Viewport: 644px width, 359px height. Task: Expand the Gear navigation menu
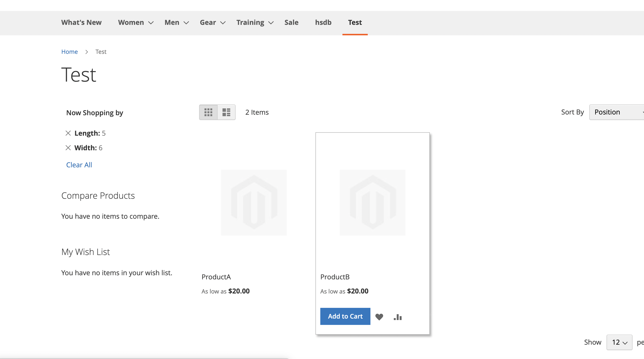[208, 22]
